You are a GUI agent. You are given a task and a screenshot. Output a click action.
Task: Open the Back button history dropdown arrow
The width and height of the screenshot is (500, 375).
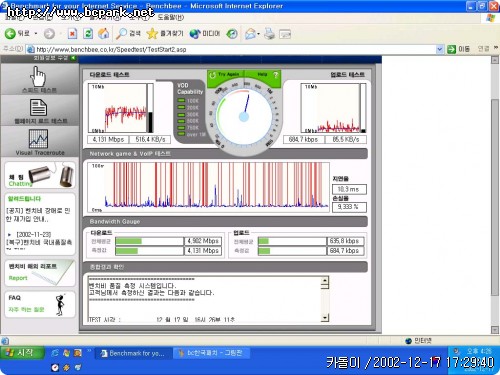pyautogui.click(x=36, y=34)
